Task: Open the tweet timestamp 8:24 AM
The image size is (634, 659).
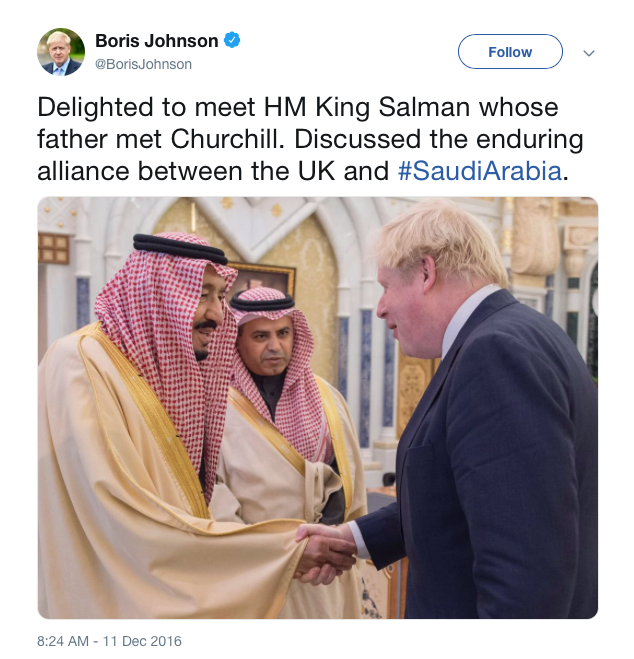Action: [63, 641]
